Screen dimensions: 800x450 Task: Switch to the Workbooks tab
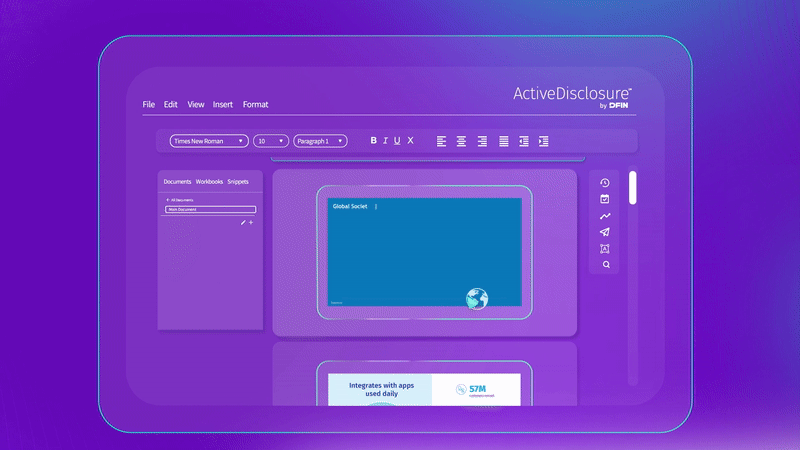pyautogui.click(x=209, y=182)
